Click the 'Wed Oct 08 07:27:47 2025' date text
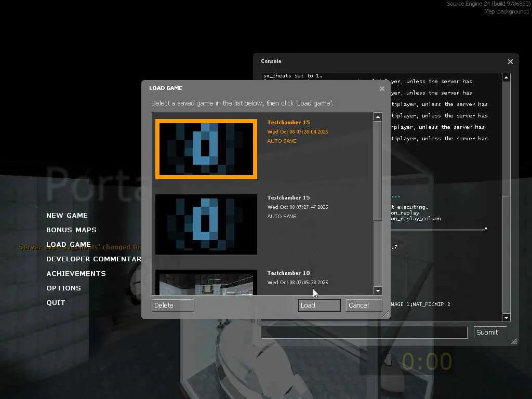 (298, 207)
